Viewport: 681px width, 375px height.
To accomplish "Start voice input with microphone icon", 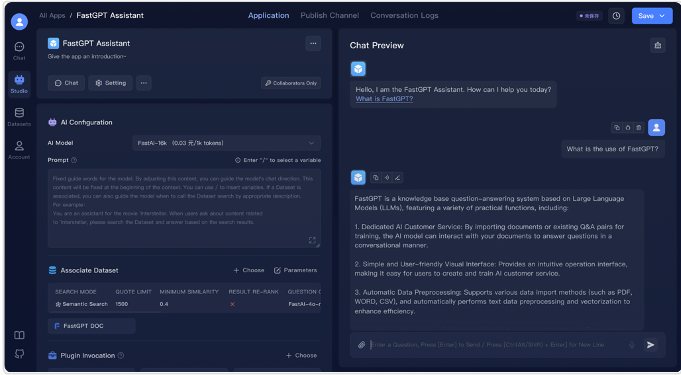I will coord(632,345).
